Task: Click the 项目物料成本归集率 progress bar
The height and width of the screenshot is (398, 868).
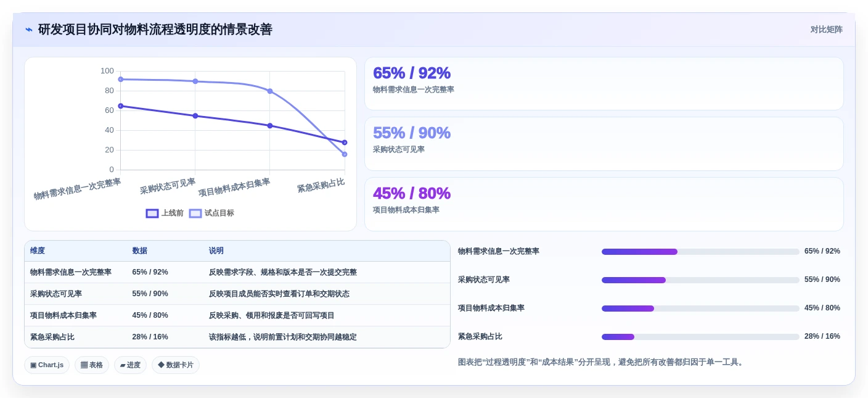Action: point(700,309)
